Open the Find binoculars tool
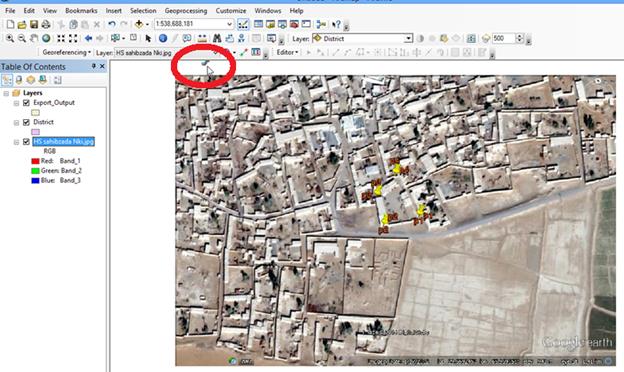Image resolution: width=624 pixels, height=372 pixels. point(217,39)
